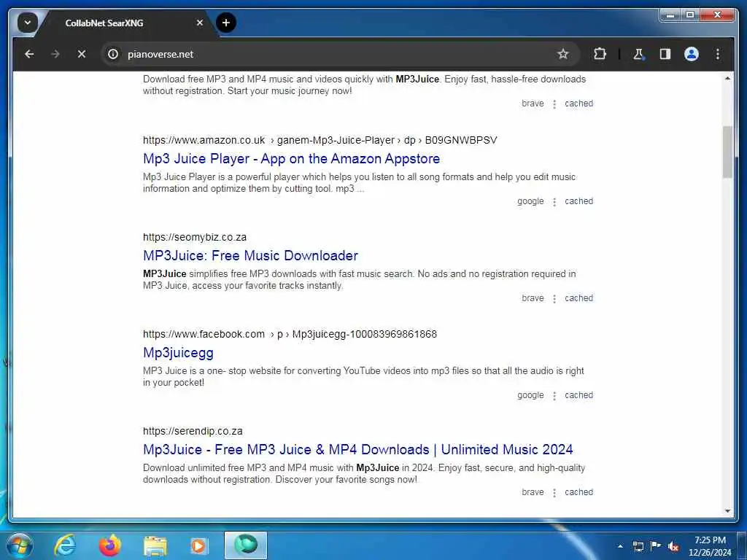
Task: Click google engine label of Mp3juicegg result
Action: [x=530, y=395]
